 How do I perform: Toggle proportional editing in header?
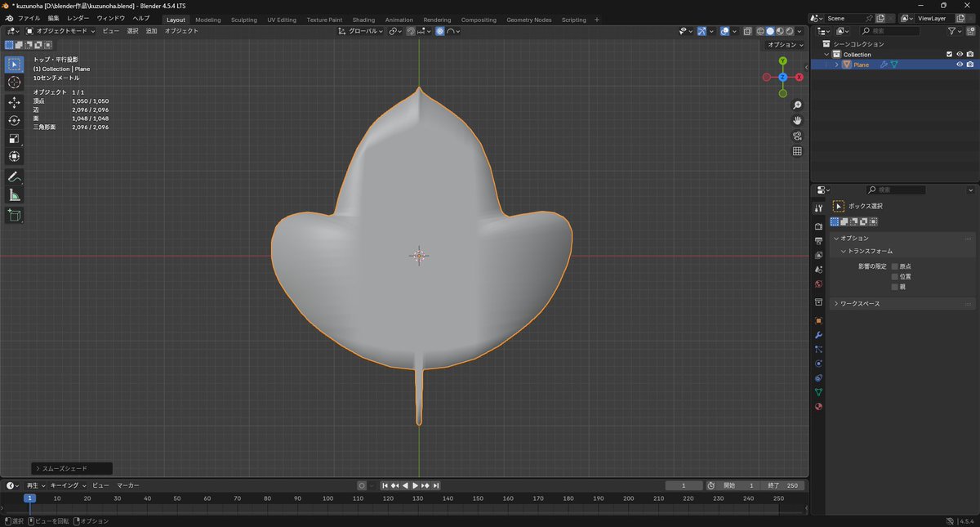440,31
